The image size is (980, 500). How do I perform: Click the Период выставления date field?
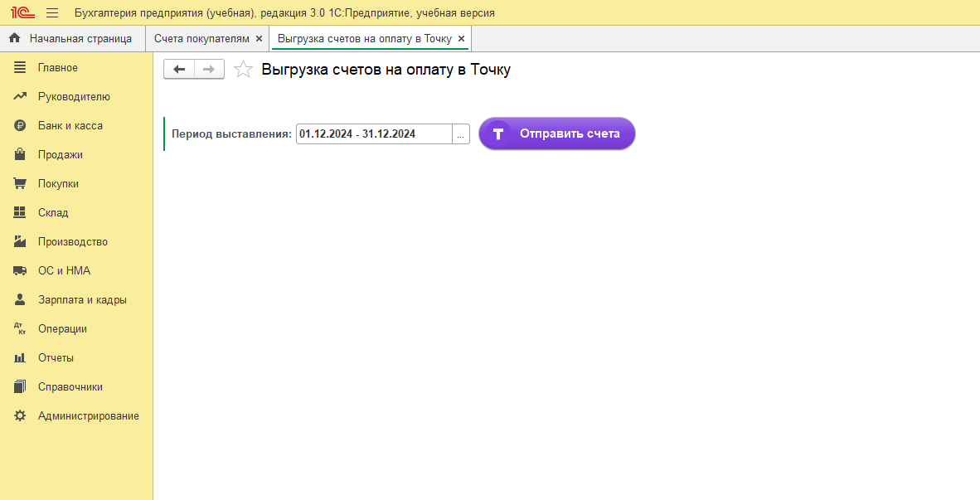(373, 133)
